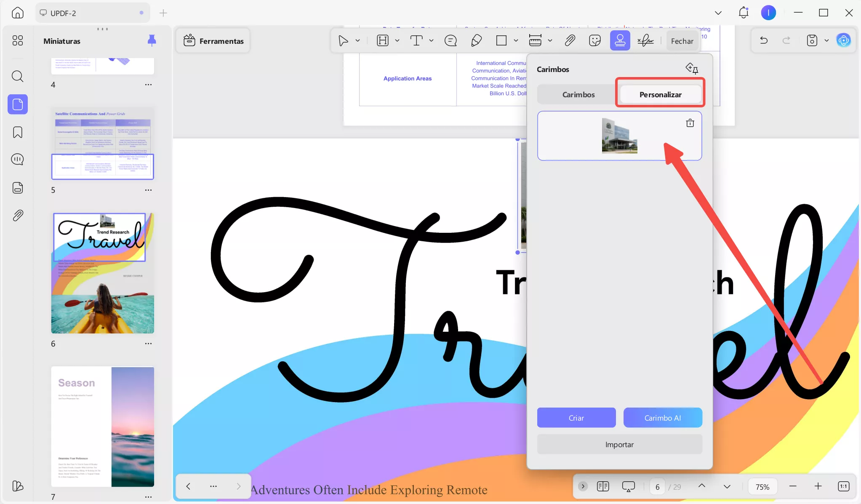Click the Criar button
This screenshot has height=504, width=861.
(x=576, y=418)
